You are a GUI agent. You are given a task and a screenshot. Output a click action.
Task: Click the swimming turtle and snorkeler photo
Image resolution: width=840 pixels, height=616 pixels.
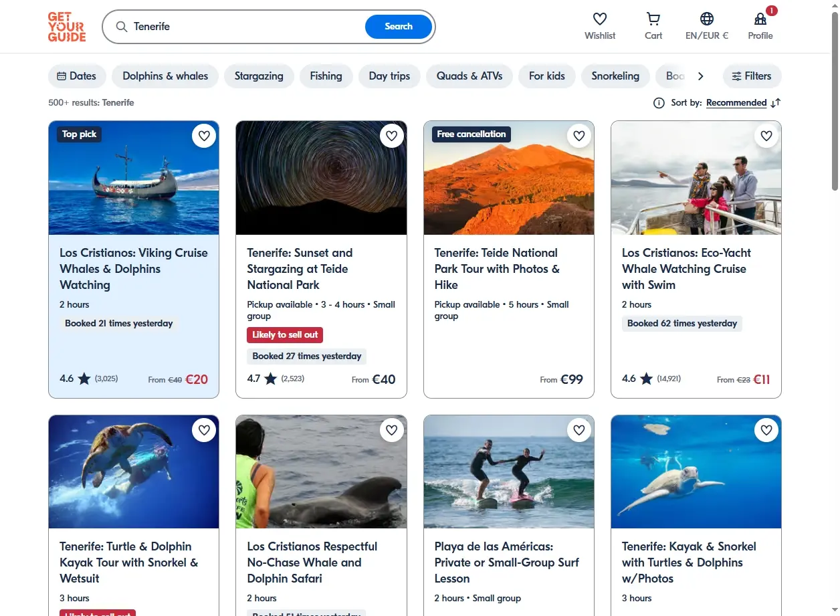pyautogui.click(x=134, y=472)
